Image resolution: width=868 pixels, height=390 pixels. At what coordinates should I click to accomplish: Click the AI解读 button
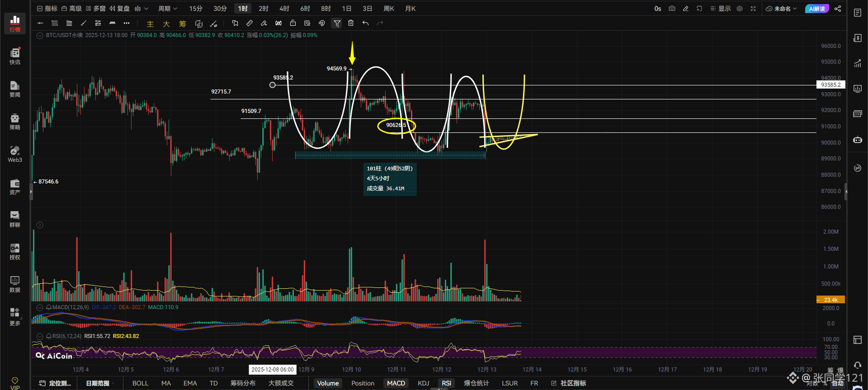(817, 9)
